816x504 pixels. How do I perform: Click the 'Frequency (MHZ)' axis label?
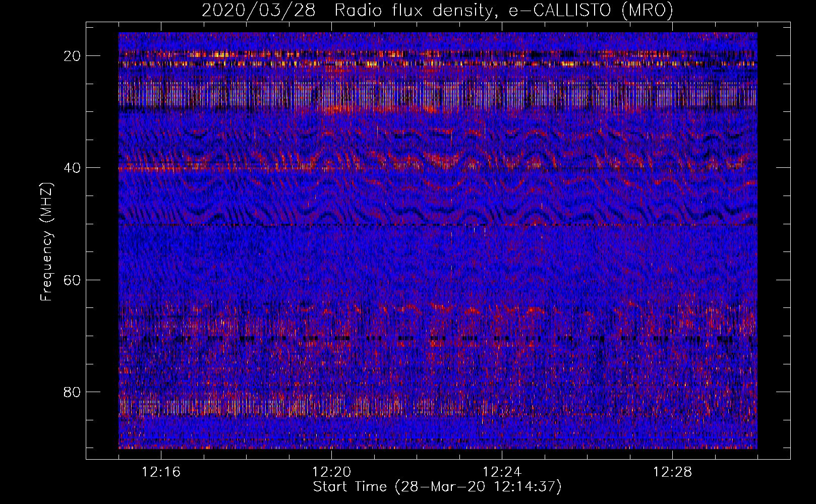point(46,242)
